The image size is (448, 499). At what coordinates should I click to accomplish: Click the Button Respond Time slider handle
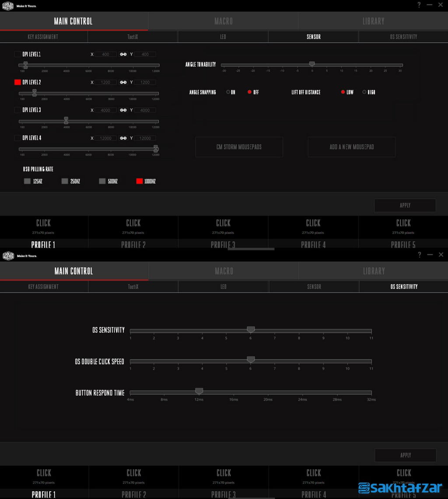(199, 391)
